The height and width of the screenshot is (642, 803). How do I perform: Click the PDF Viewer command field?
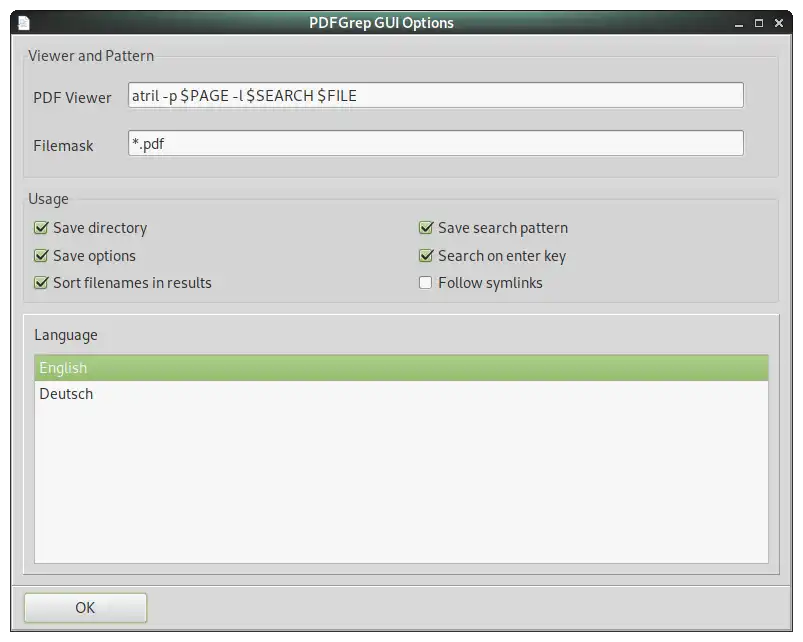coord(436,95)
